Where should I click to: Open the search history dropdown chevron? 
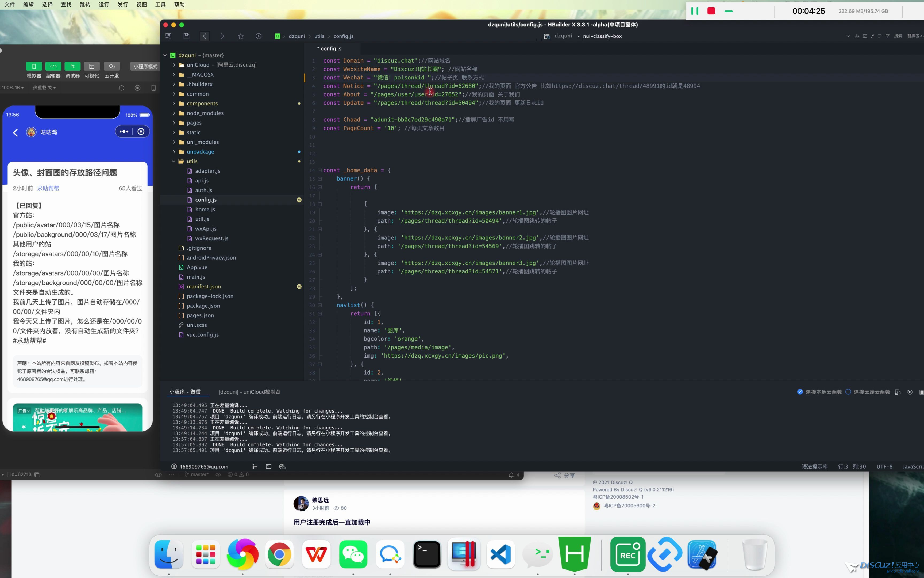pyautogui.click(x=848, y=36)
